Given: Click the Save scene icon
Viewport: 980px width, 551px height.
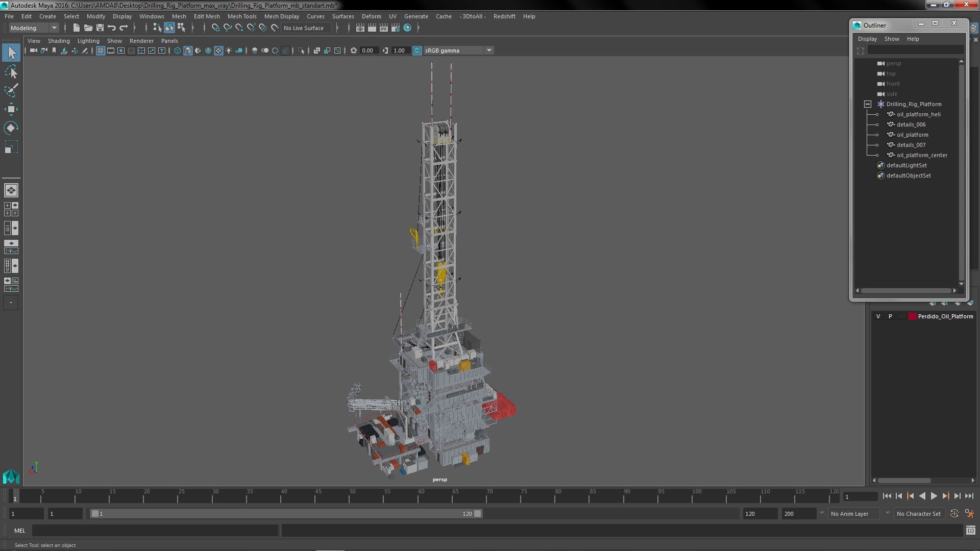Looking at the screenshot, I should click(x=100, y=28).
